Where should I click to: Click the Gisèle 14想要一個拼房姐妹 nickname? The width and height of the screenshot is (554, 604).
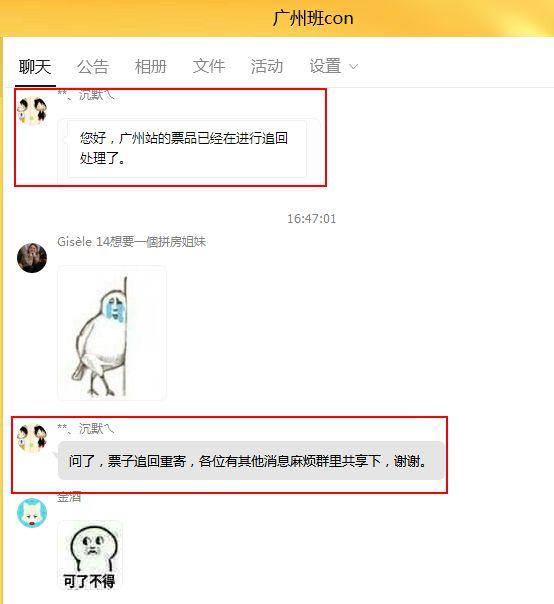[131, 242]
